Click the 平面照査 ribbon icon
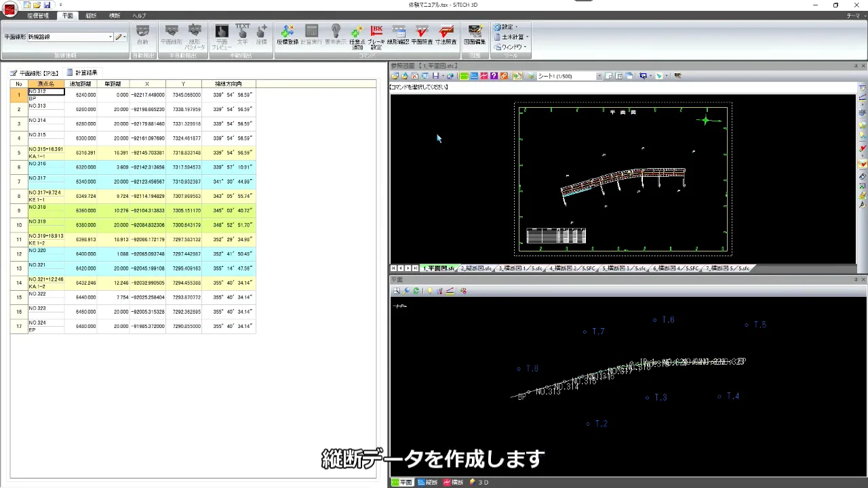 [422, 35]
